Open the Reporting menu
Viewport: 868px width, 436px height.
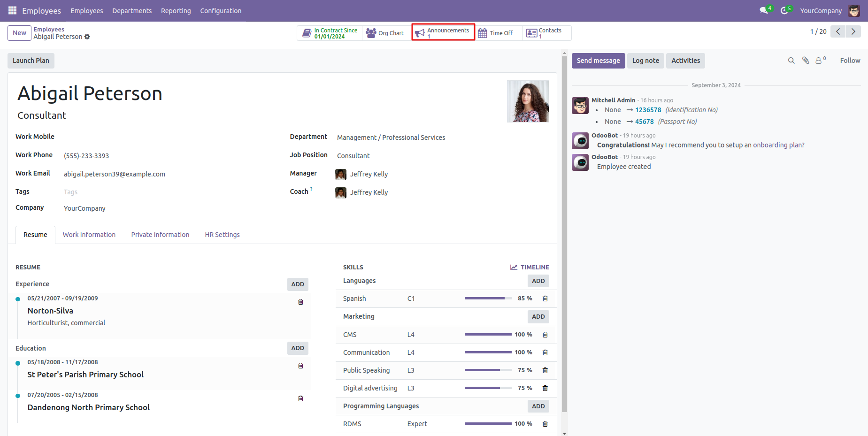[176, 11]
